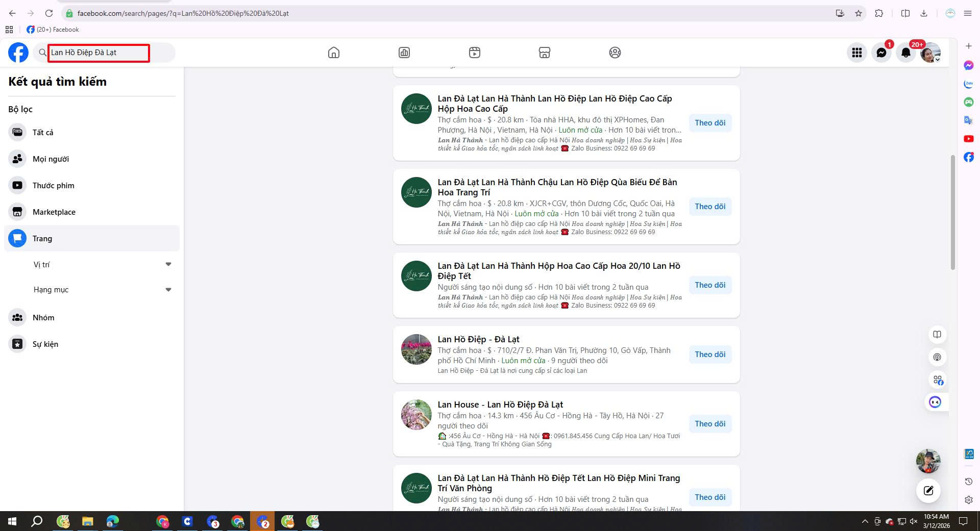Open browser extensions puzzle icon
This screenshot has height=531, width=980.
879,13
